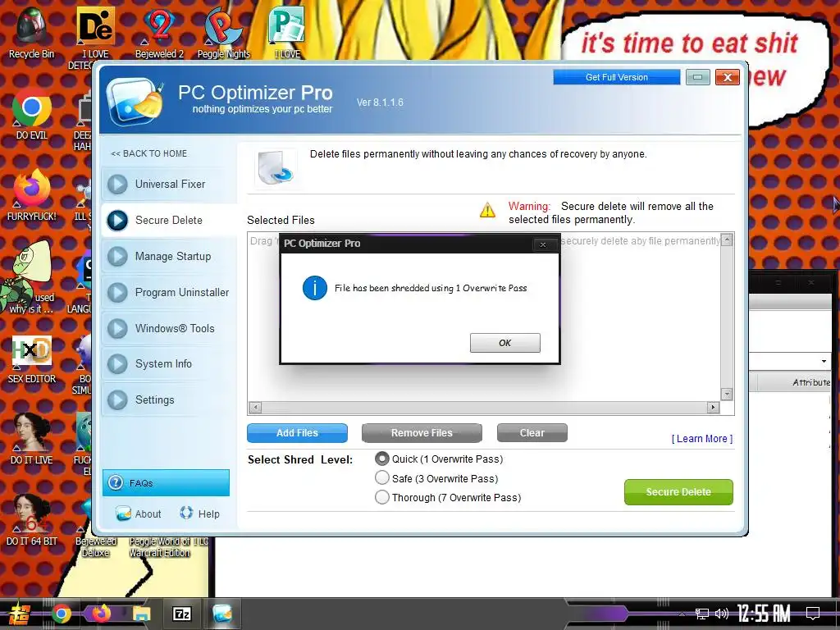Open the DO IT 64 BIT desktop shortcut

coord(31,519)
